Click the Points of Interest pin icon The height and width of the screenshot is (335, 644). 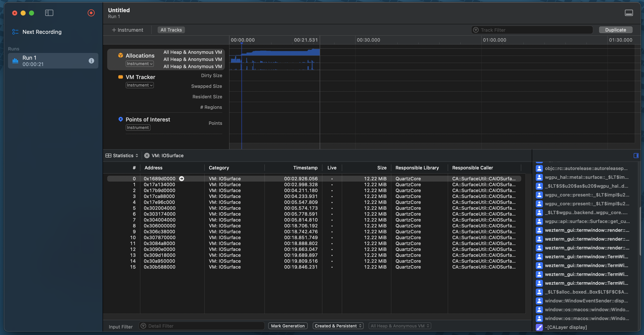120,119
